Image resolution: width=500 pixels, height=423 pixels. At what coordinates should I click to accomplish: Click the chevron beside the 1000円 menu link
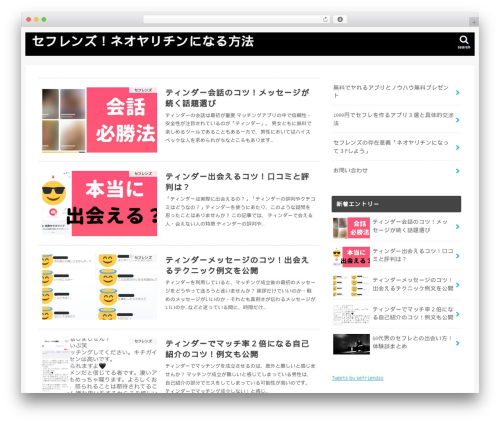[458, 120]
